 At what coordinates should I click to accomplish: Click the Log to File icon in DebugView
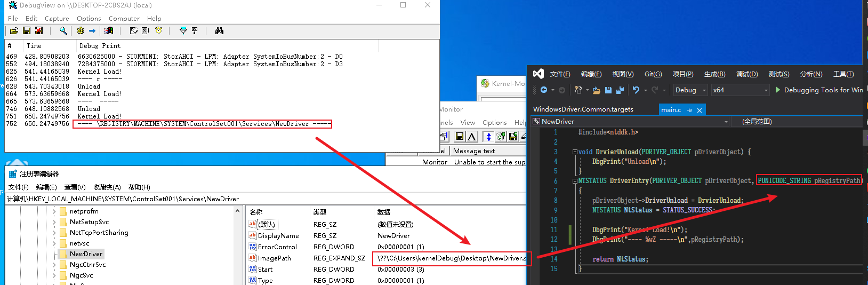(39, 31)
